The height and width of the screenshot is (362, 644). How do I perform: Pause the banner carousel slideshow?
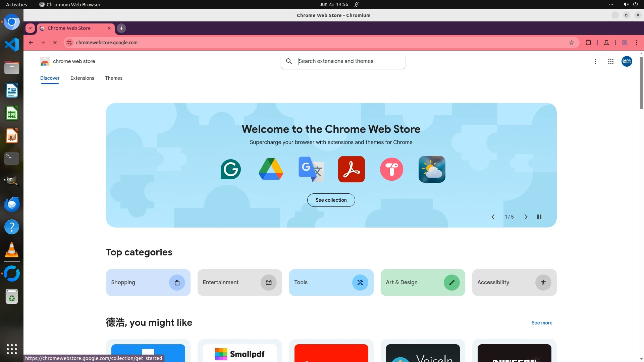pos(539,217)
